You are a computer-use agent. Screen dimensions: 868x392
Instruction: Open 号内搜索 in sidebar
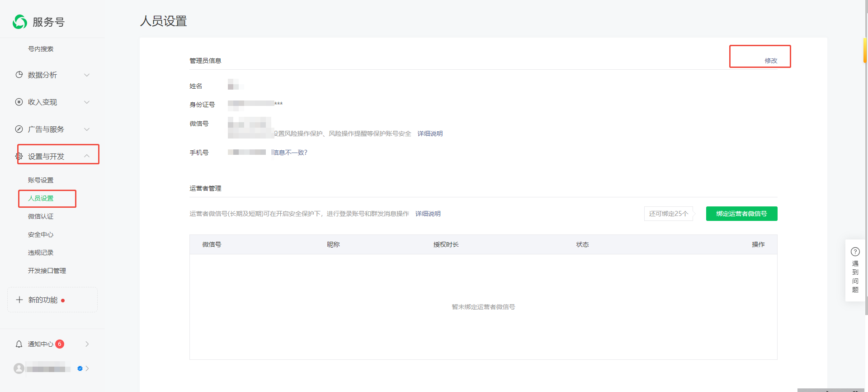41,49
